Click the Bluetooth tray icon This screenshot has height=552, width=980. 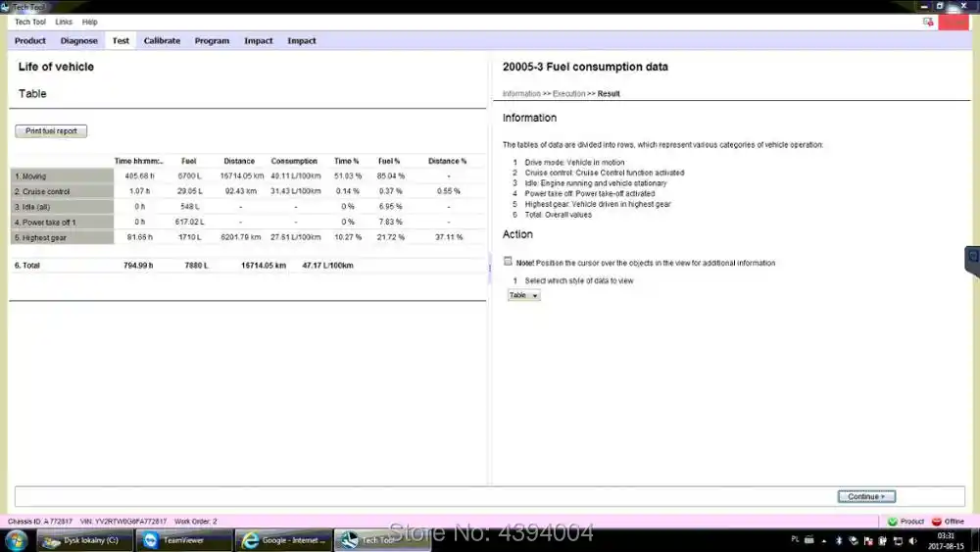[839, 541]
